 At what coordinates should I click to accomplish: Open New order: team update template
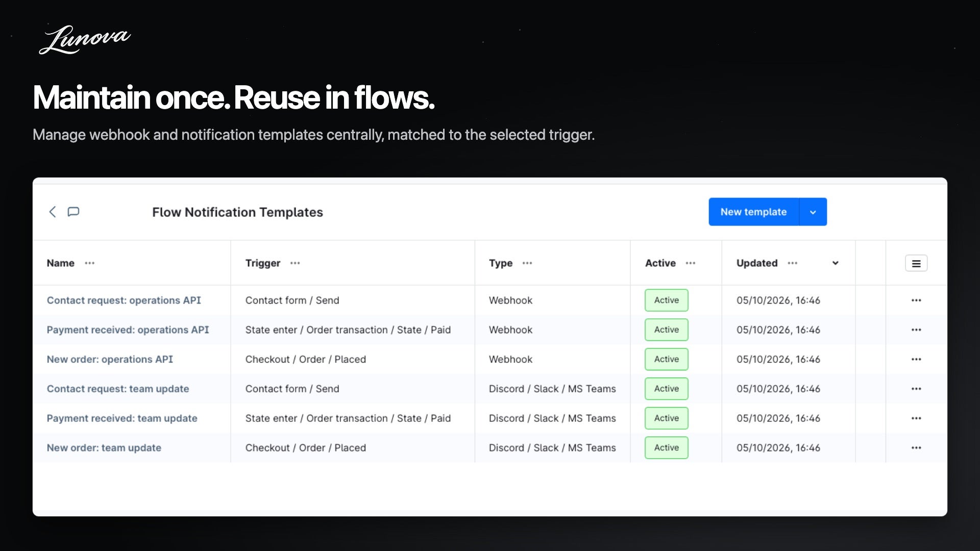click(x=104, y=448)
